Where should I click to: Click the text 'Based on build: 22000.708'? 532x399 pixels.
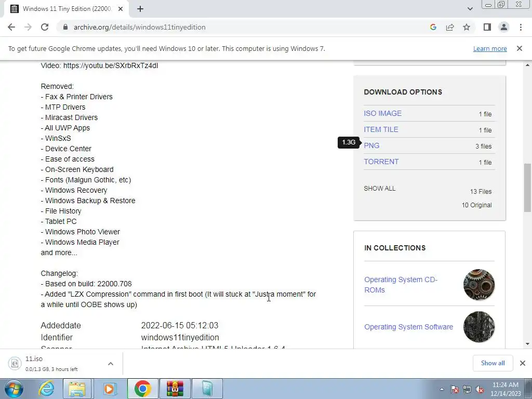(x=88, y=284)
